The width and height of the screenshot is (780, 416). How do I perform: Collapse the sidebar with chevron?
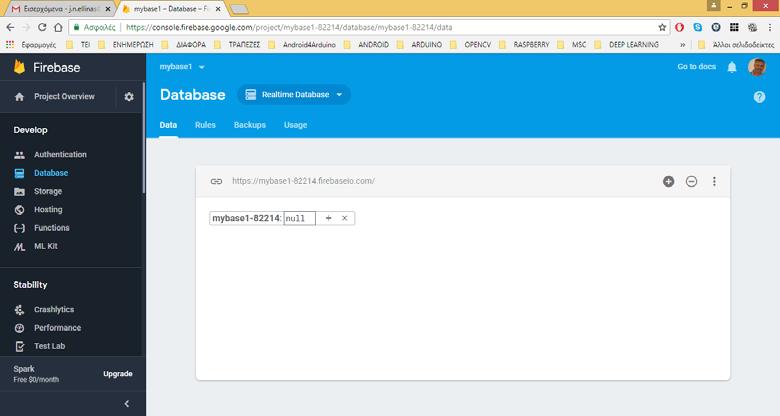point(127,404)
